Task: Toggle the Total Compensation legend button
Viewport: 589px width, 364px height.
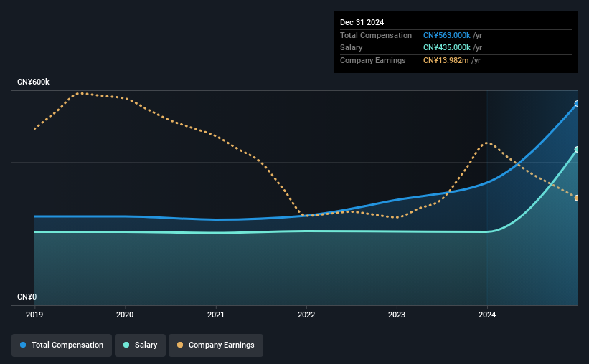Action: point(62,345)
